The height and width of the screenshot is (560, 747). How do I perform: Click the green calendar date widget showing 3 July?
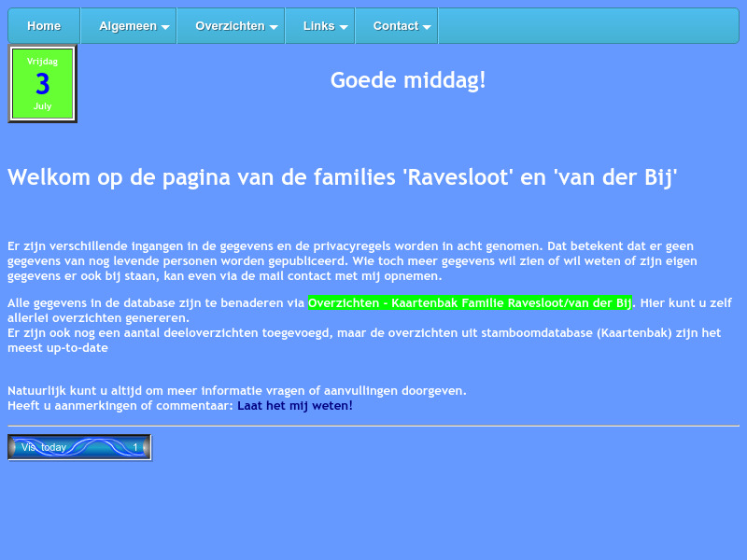tap(42, 83)
